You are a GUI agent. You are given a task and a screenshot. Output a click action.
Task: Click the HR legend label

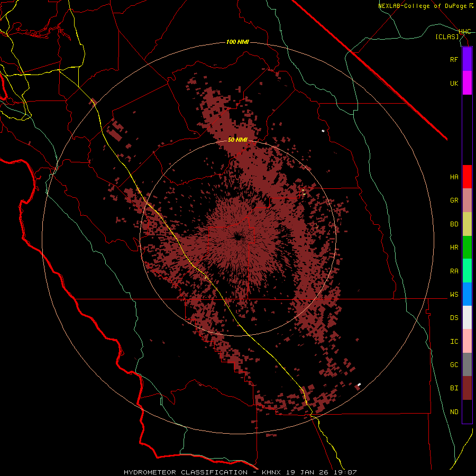(x=454, y=248)
